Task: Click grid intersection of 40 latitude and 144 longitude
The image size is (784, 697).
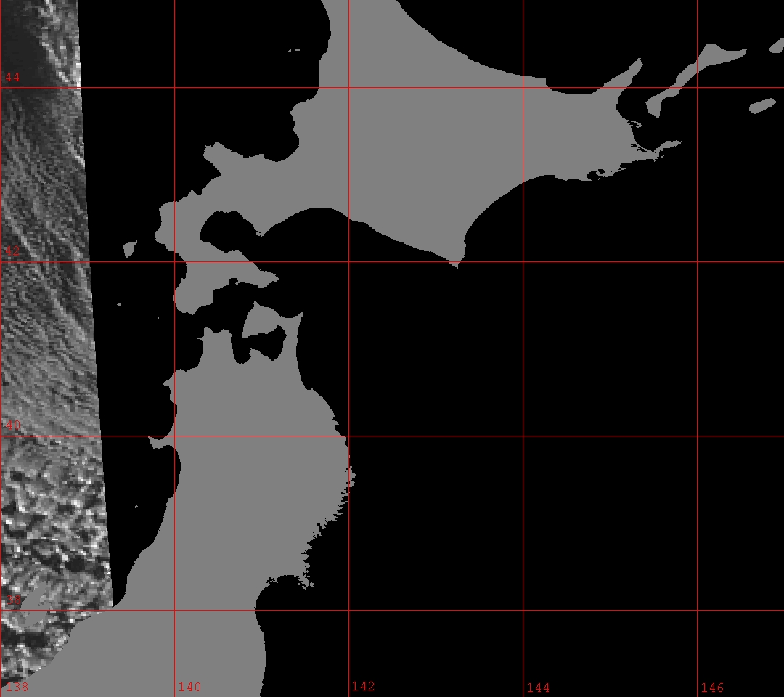Action: click(523, 436)
